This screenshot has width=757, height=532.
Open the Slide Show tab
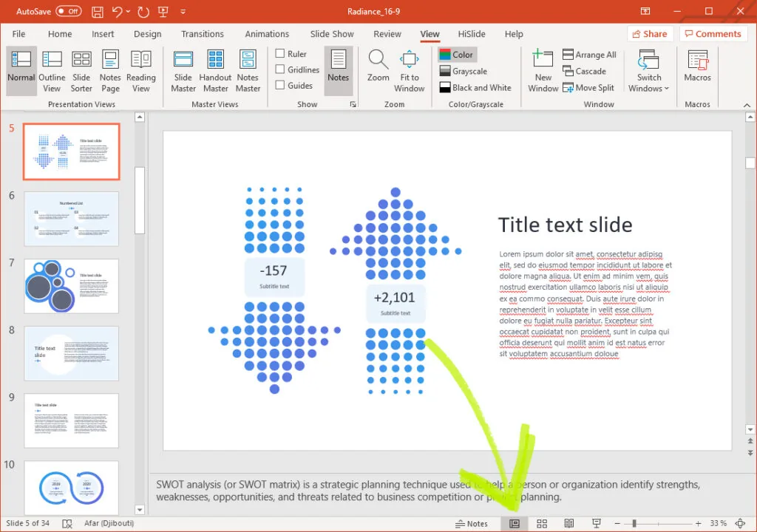pos(332,34)
